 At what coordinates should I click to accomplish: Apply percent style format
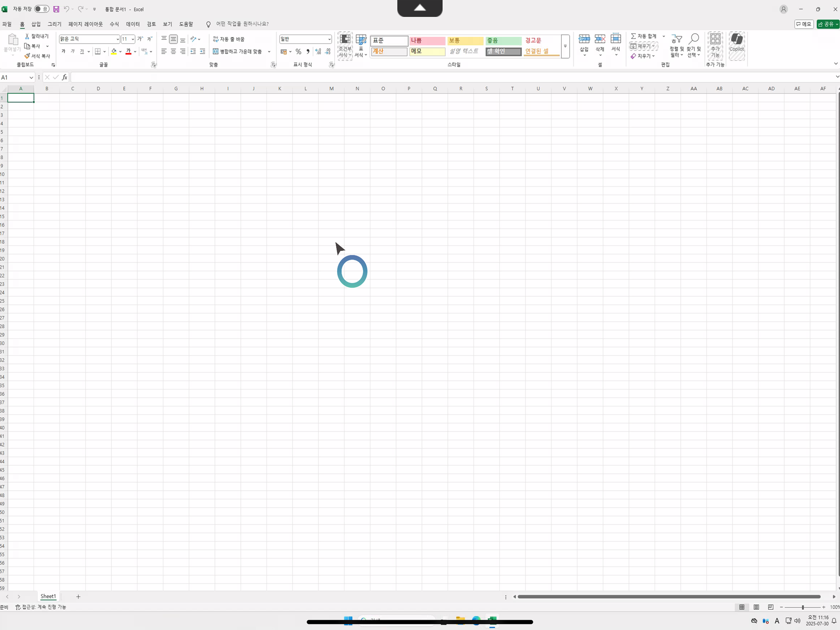299,51
